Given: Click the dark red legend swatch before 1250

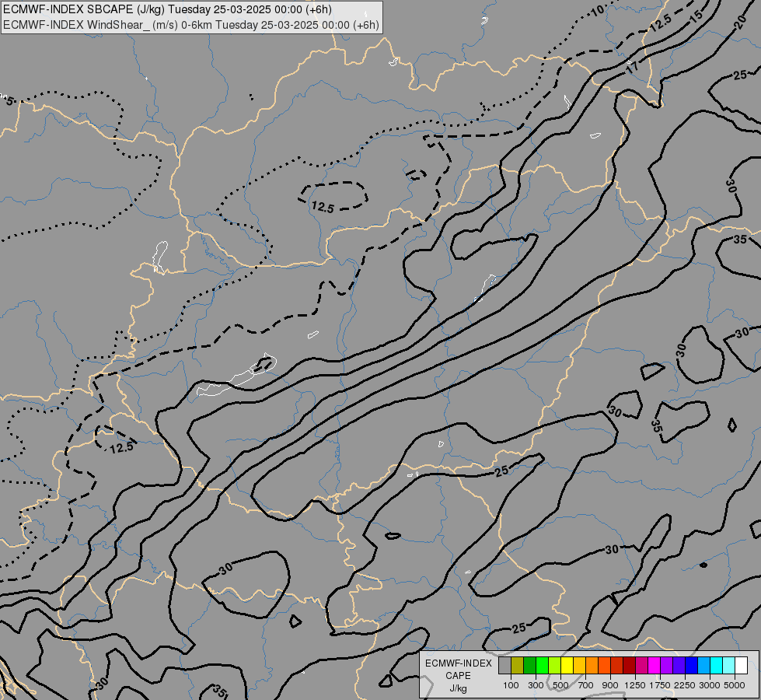Looking at the screenshot, I should pyautogui.click(x=629, y=665).
